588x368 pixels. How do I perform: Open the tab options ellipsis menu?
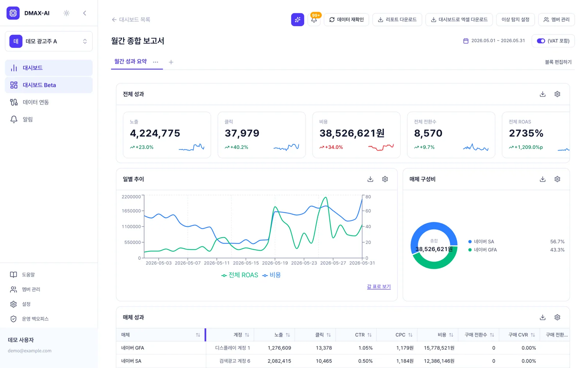156,62
